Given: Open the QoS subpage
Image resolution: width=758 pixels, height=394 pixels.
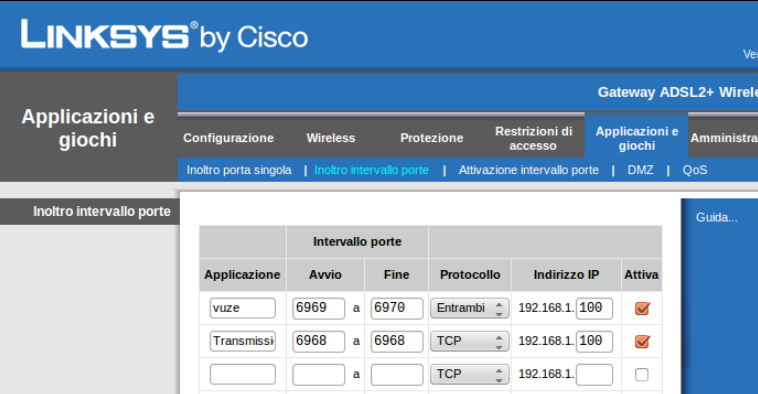Looking at the screenshot, I should 695,170.
